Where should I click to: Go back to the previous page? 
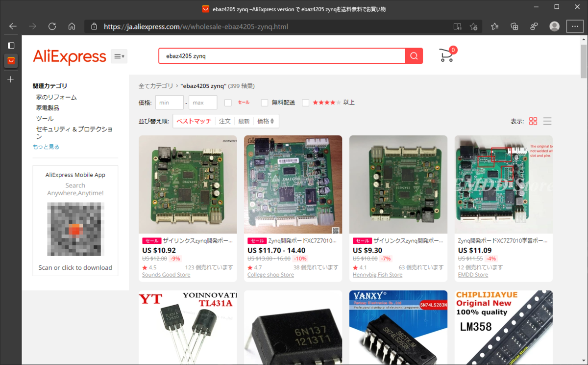point(13,26)
